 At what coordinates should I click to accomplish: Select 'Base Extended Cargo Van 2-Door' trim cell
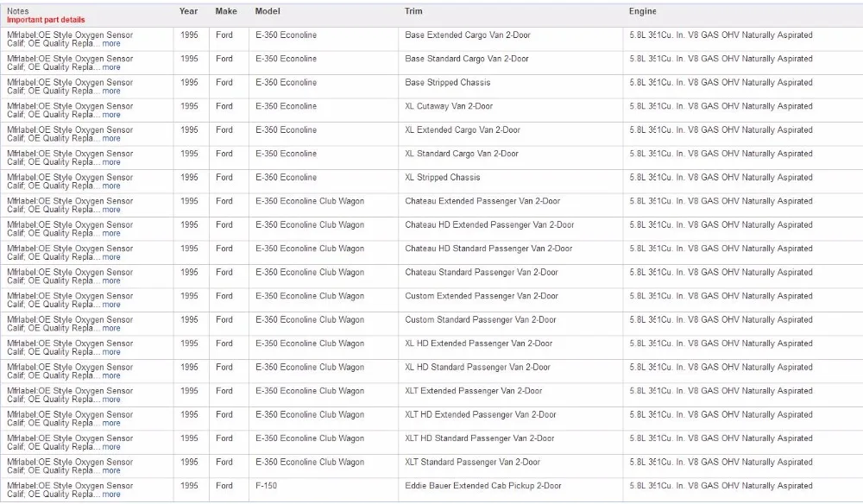[468, 35]
